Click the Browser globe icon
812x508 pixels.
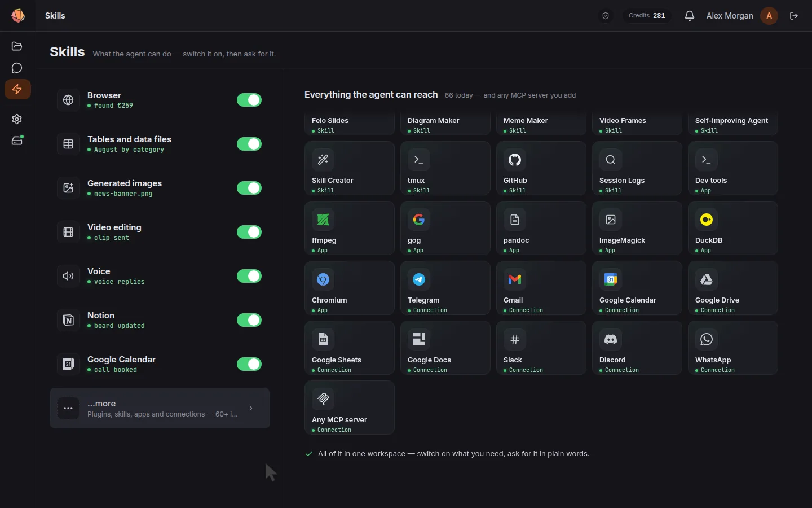point(68,100)
